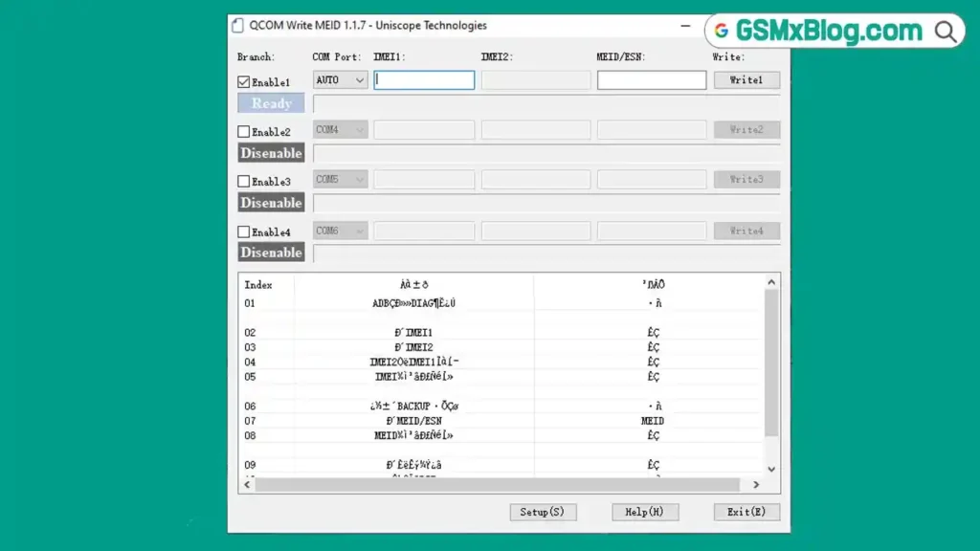Click the list scroll up arrow

772,282
